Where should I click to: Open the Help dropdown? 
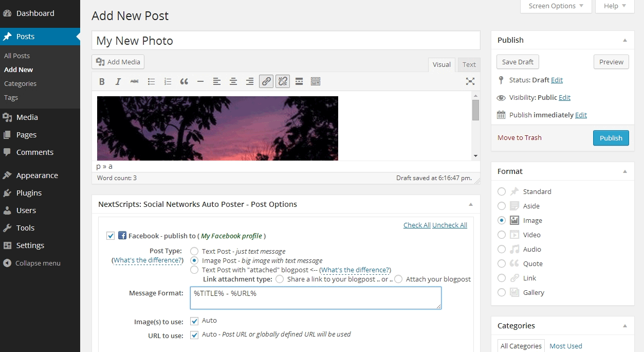[x=615, y=6]
